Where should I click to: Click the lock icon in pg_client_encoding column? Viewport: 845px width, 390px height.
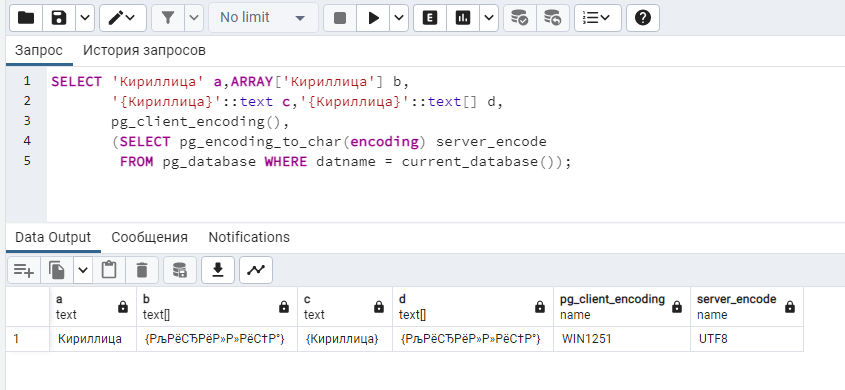point(677,307)
